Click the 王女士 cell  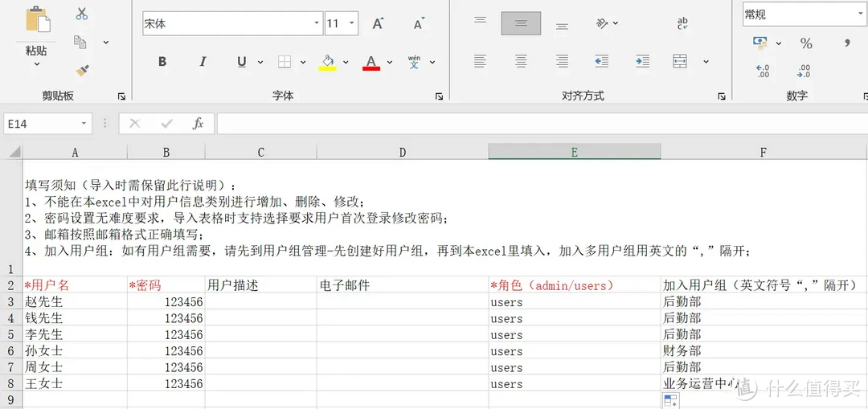click(75, 383)
